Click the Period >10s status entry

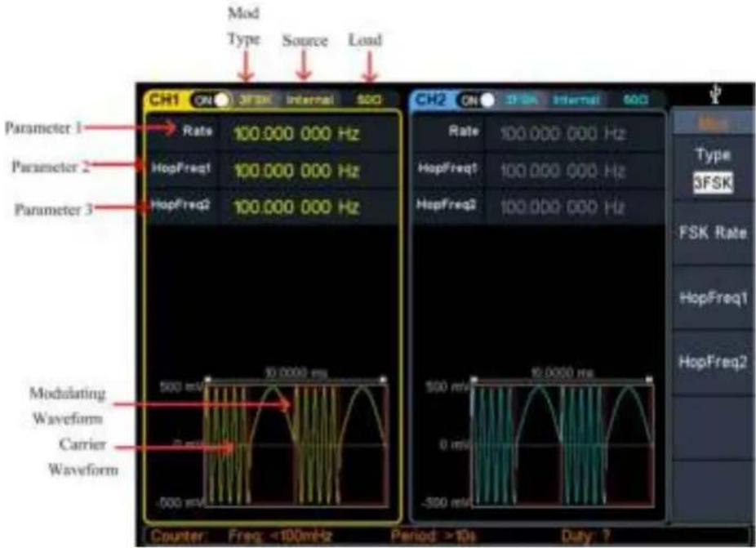click(x=434, y=536)
